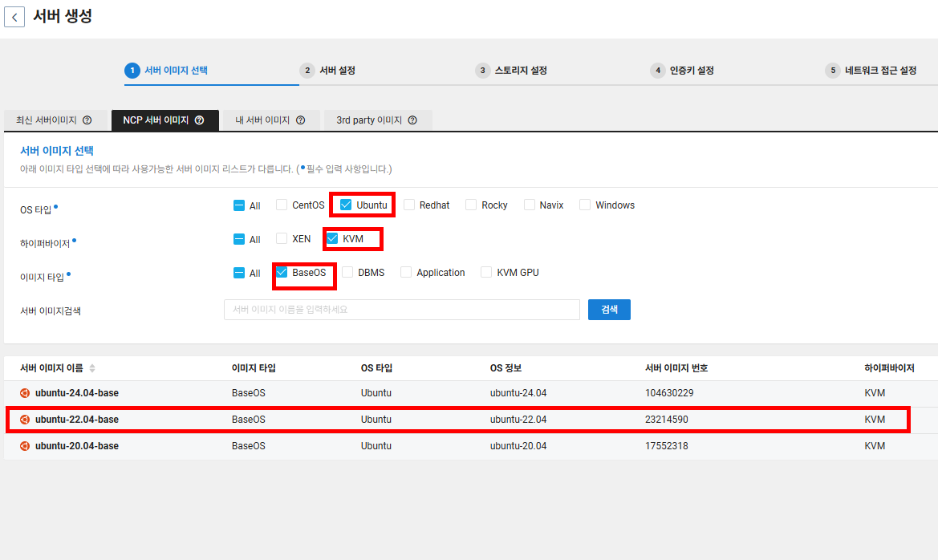Click Ubuntu logo icon of ubuntu-20.04-base row

pyautogui.click(x=25, y=446)
